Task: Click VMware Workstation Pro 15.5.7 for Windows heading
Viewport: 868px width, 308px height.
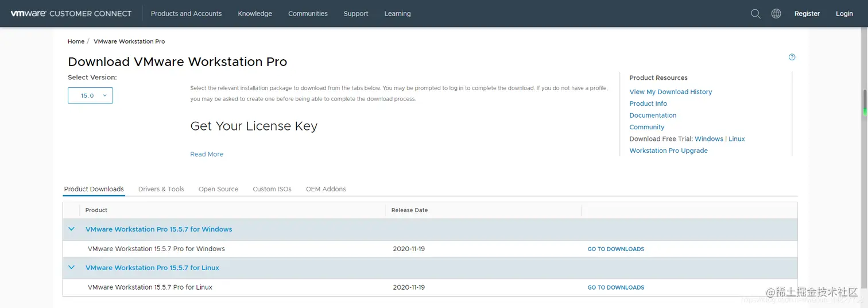Action: click(x=158, y=229)
